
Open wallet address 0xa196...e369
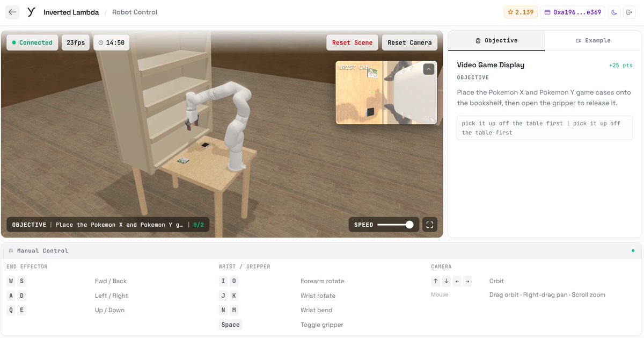(x=573, y=12)
